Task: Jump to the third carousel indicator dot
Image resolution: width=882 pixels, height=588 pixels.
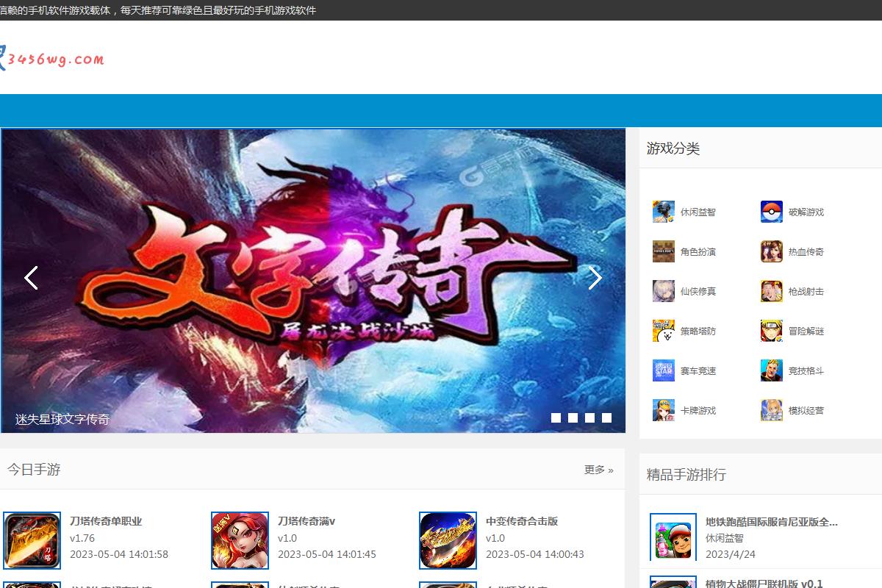Action: pos(590,417)
